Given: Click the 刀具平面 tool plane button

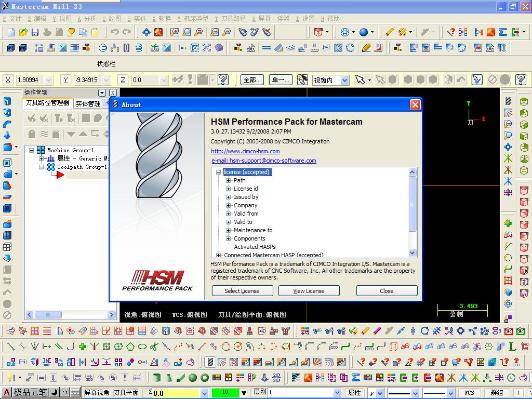Looking at the screenshot, I should (x=126, y=393).
